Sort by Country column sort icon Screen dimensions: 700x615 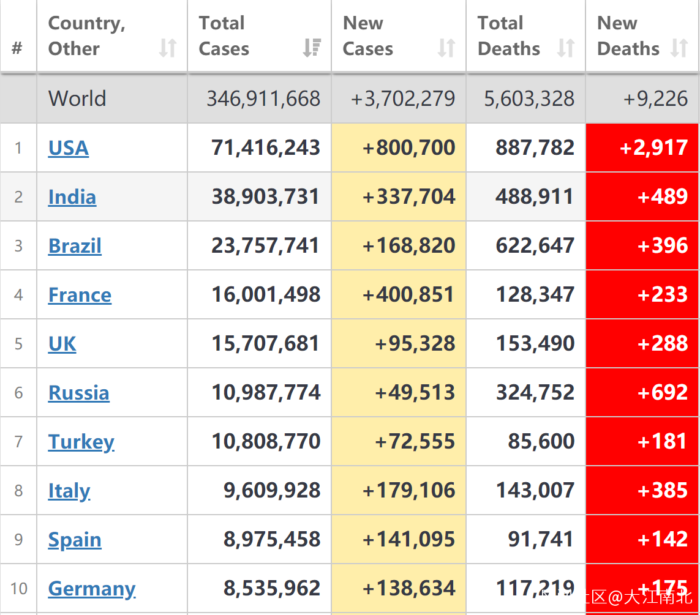tap(168, 48)
